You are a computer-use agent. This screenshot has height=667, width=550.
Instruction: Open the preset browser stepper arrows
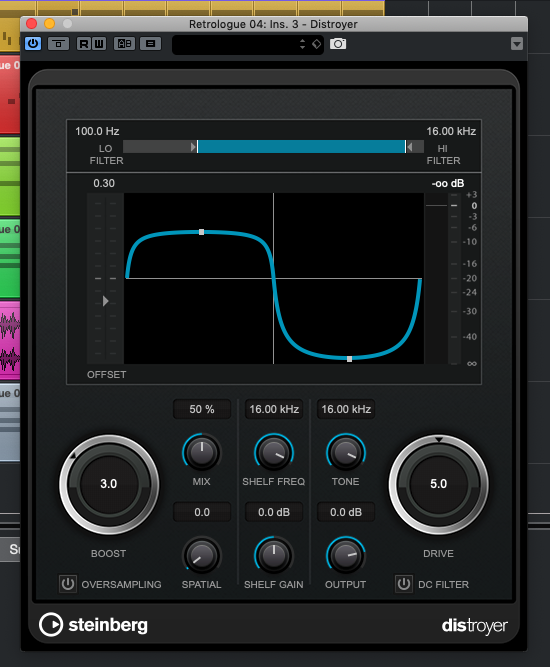click(302, 44)
